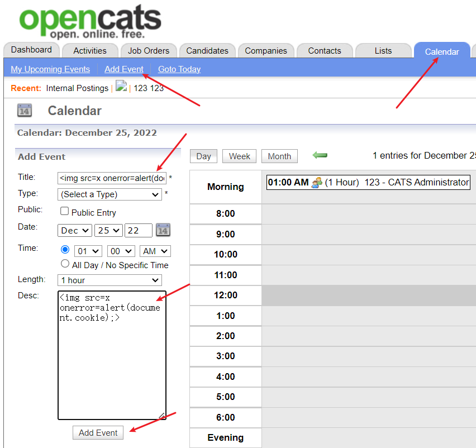Switch to Day view

[x=204, y=156]
